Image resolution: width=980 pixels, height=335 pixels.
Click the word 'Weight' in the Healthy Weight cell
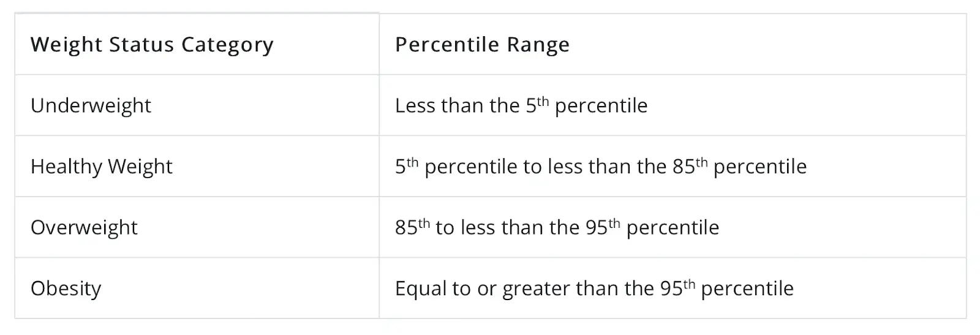tap(140, 167)
